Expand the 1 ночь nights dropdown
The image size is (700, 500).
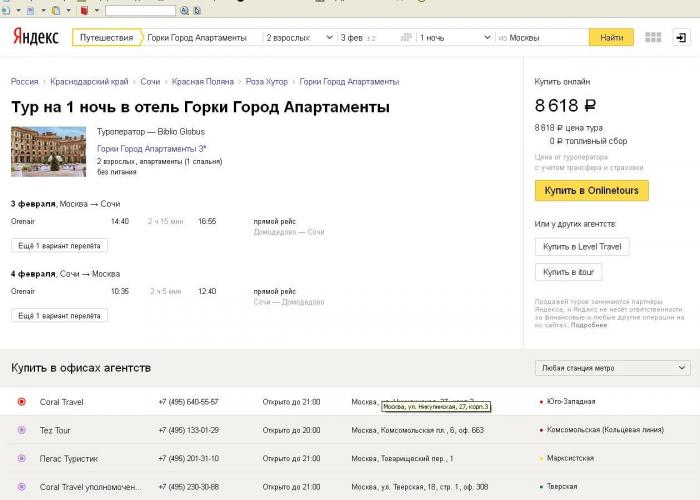coord(455,38)
